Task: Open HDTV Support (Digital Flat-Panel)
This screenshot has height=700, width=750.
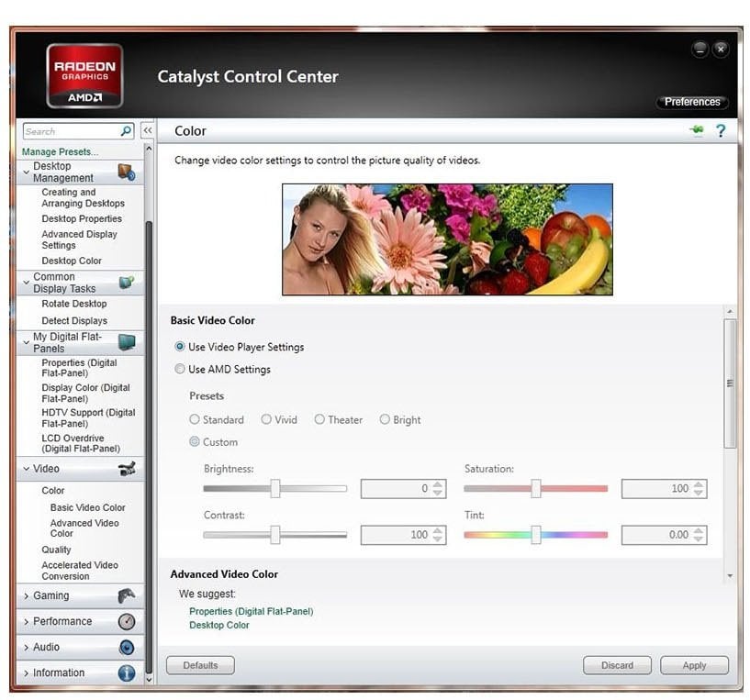Action: [x=88, y=417]
